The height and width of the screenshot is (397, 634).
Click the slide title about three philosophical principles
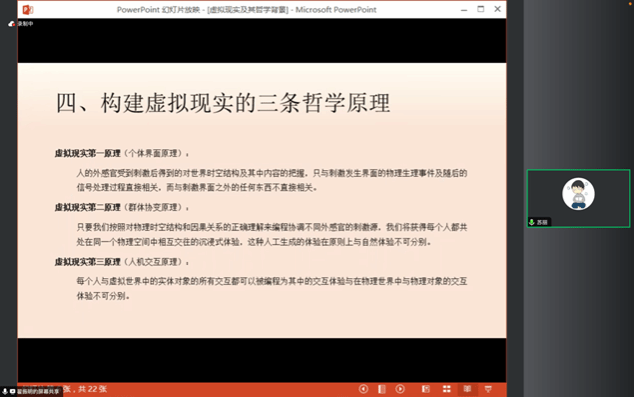tap(223, 103)
